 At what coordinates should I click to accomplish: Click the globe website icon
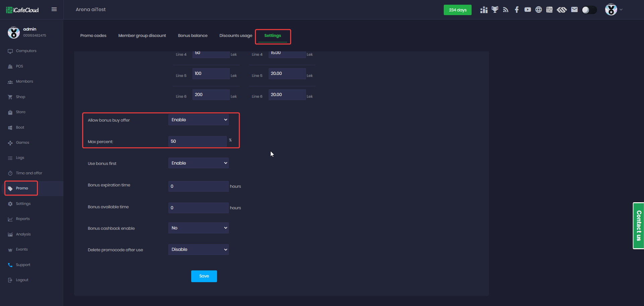click(x=538, y=10)
